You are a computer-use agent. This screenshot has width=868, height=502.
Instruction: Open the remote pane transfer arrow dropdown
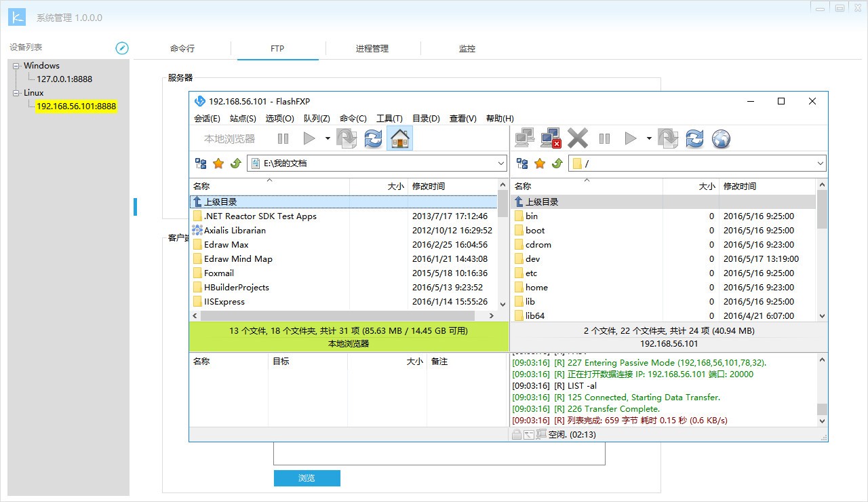click(649, 138)
